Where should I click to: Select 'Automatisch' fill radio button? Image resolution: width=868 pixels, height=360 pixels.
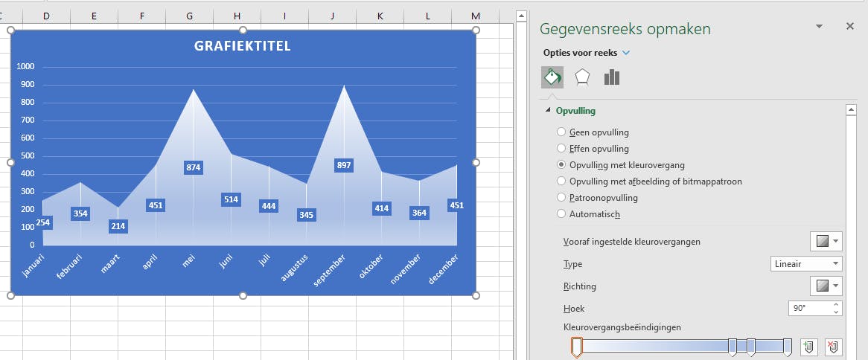[561, 214]
